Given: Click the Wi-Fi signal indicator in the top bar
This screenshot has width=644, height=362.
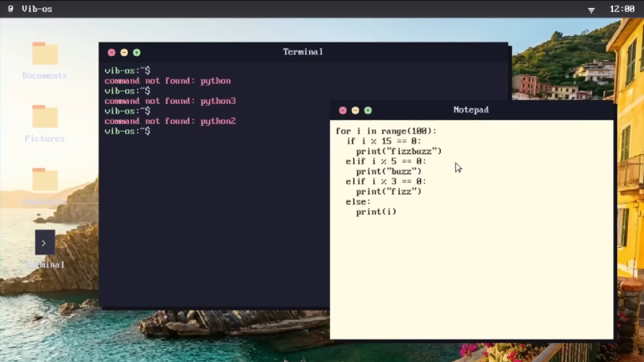Looking at the screenshot, I should tap(591, 10).
